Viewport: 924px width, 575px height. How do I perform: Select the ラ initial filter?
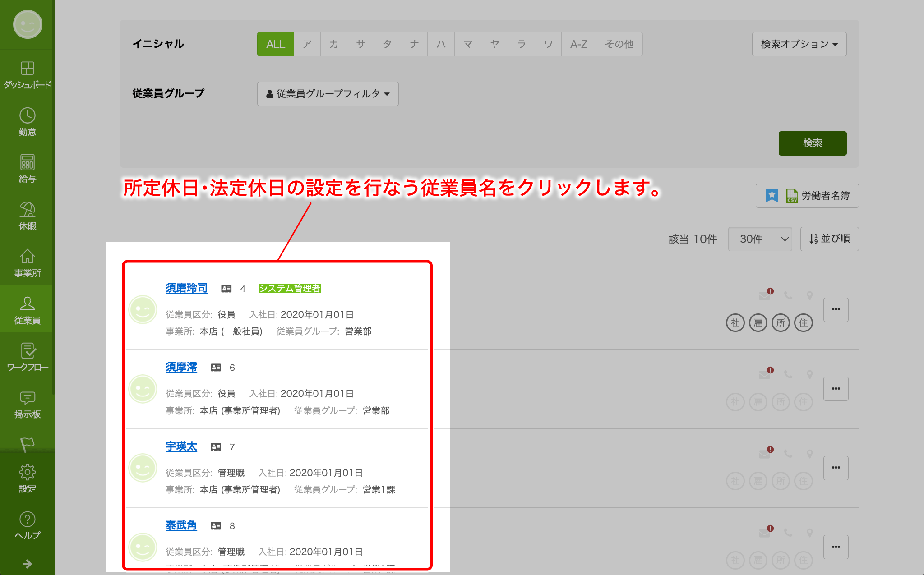(x=522, y=44)
